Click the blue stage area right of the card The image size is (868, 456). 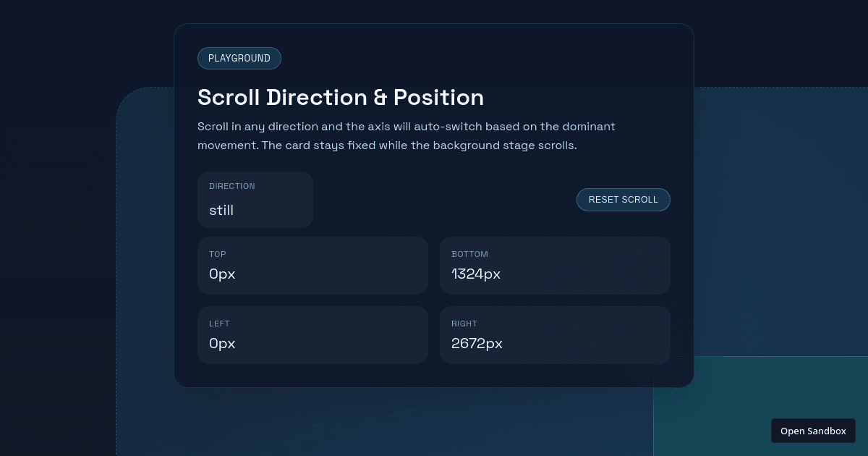pyautogui.click(x=781, y=217)
